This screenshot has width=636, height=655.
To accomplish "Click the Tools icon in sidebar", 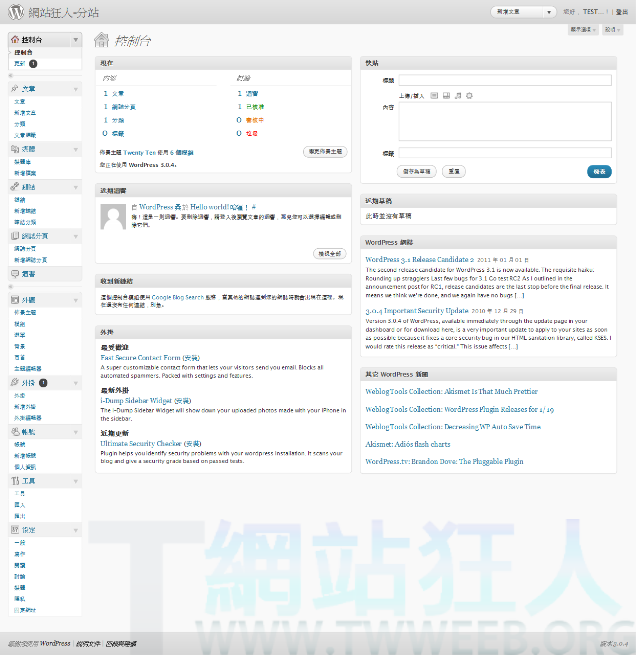I will [x=15, y=481].
